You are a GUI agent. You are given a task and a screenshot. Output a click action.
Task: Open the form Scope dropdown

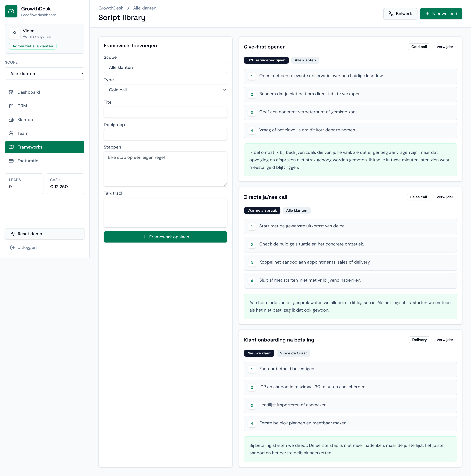point(165,67)
